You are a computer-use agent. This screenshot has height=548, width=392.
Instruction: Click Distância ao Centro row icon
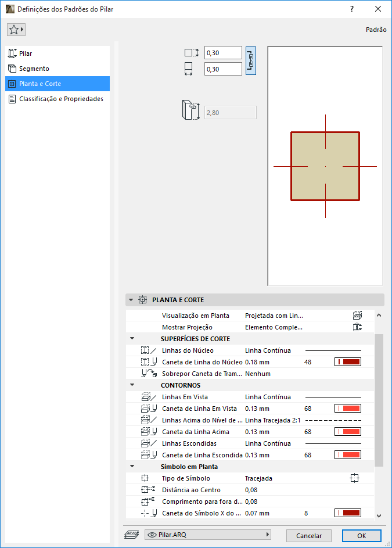pos(148,490)
